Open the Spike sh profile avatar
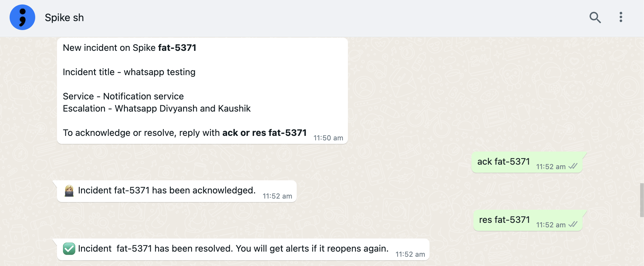The width and height of the screenshot is (644, 266). pyautogui.click(x=22, y=17)
